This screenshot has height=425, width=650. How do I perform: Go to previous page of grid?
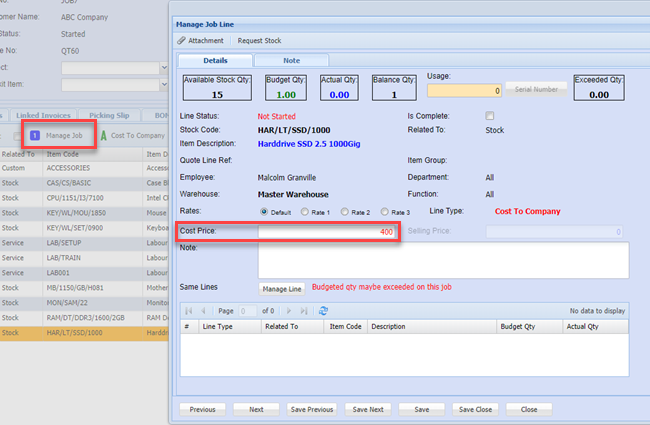coord(204,311)
